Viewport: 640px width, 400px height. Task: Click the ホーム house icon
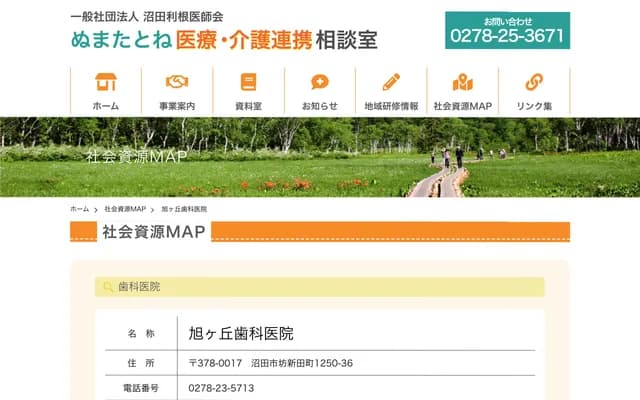(x=105, y=82)
